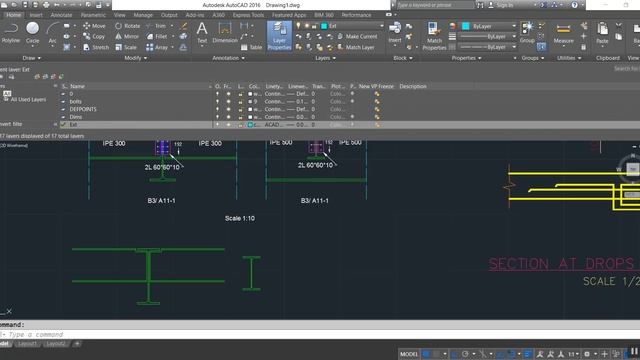Switch to the Annotate ribbon tab
This screenshot has width=640, height=360.
(61, 15)
